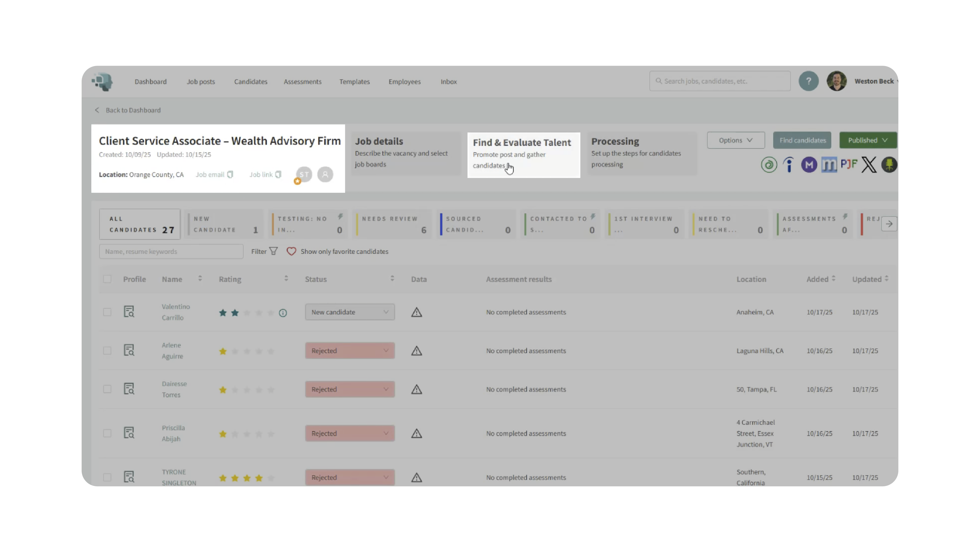The height and width of the screenshot is (552, 980).
Task: Click rating info icon next to Valentino Carrillo
Action: [283, 313]
